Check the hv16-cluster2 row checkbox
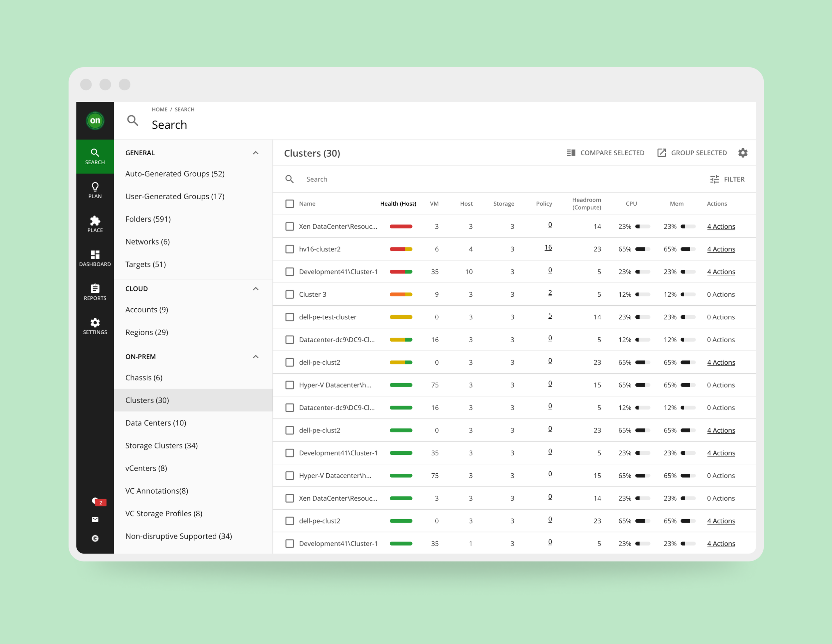The image size is (832, 644). (x=290, y=249)
